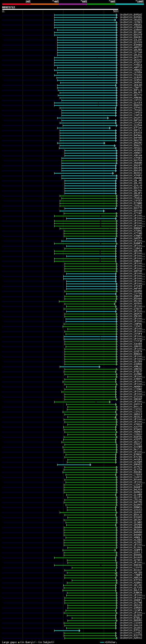Select the UniRef100_Q5BKF6 label
This screenshot has height=644, width=146.
point(131,296)
